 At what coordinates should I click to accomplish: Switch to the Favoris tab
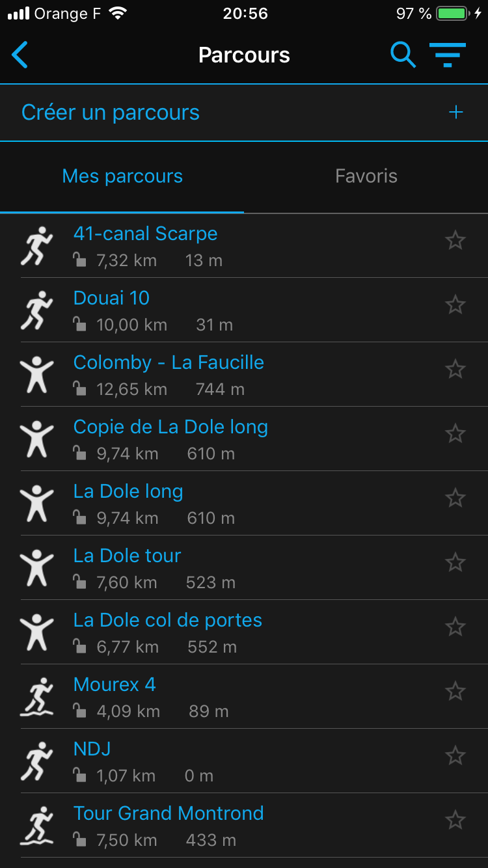point(366,176)
